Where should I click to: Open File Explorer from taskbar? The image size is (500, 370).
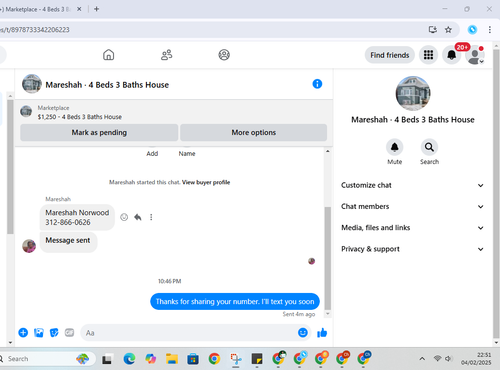point(172,359)
